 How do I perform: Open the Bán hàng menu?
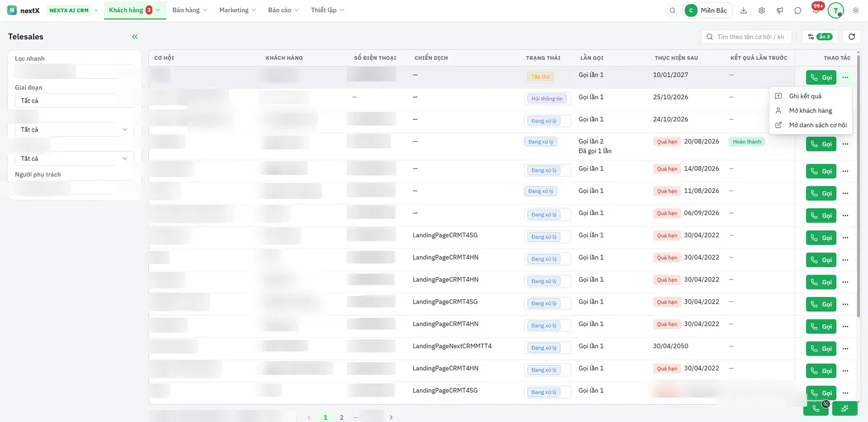click(x=189, y=10)
